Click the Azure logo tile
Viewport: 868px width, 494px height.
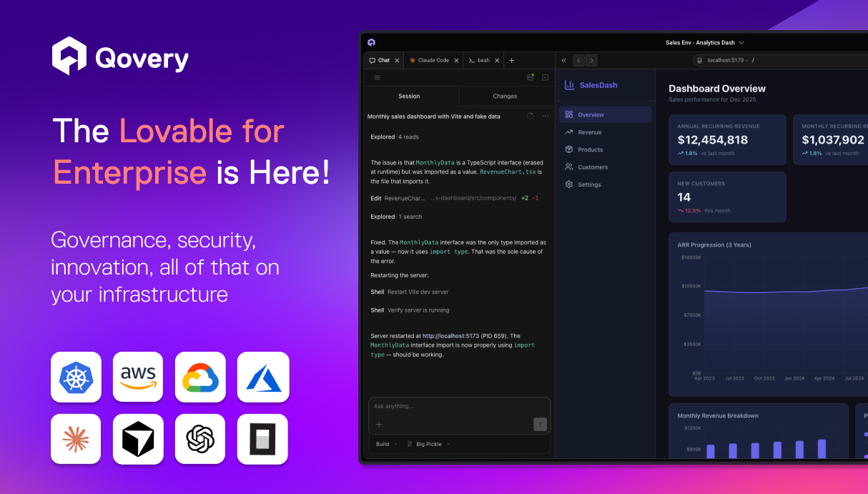point(263,377)
